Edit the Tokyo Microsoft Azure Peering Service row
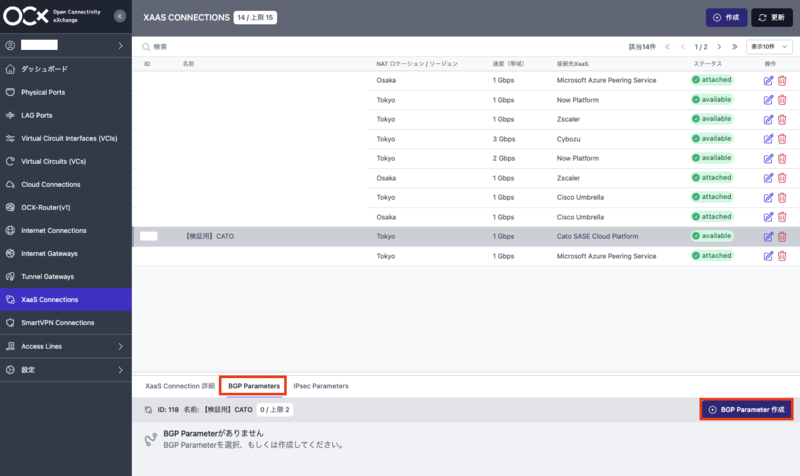Screen dimensions: 800x476 (x=768, y=256)
